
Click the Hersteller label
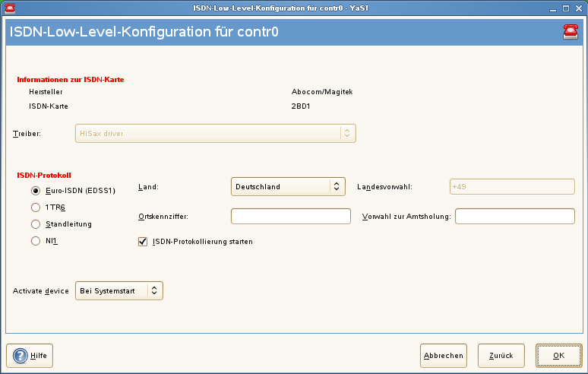pos(46,92)
